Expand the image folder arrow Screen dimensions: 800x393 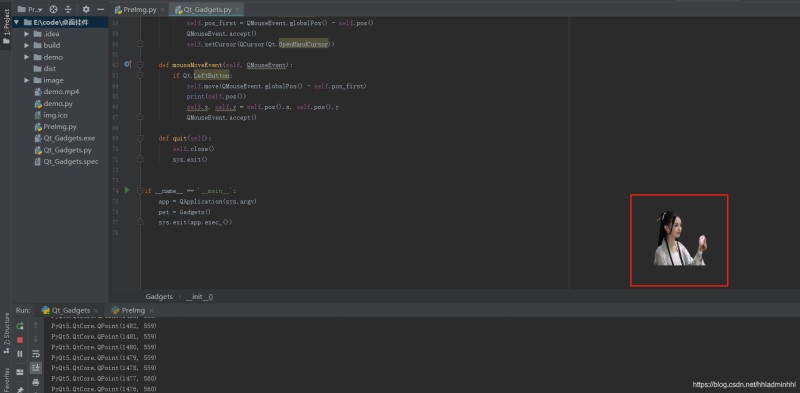pyautogui.click(x=27, y=80)
